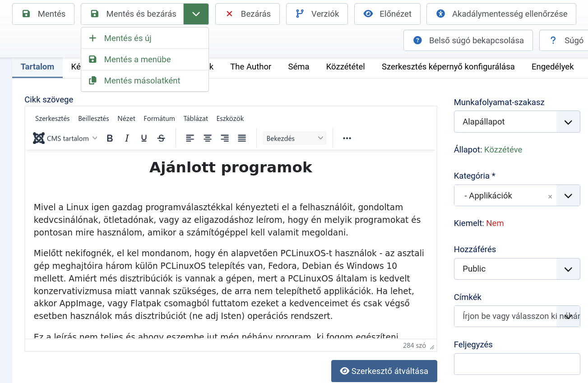Click the Mentés save button
This screenshot has height=383, width=588.
(43, 14)
